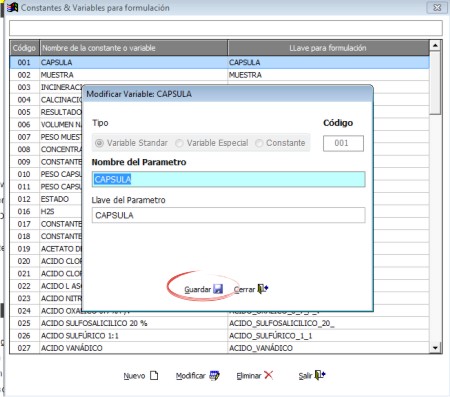Click the MUESTRA key cell in formulación column
Image resolution: width=450 pixels, height=397 pixels.
click(328, 75)
